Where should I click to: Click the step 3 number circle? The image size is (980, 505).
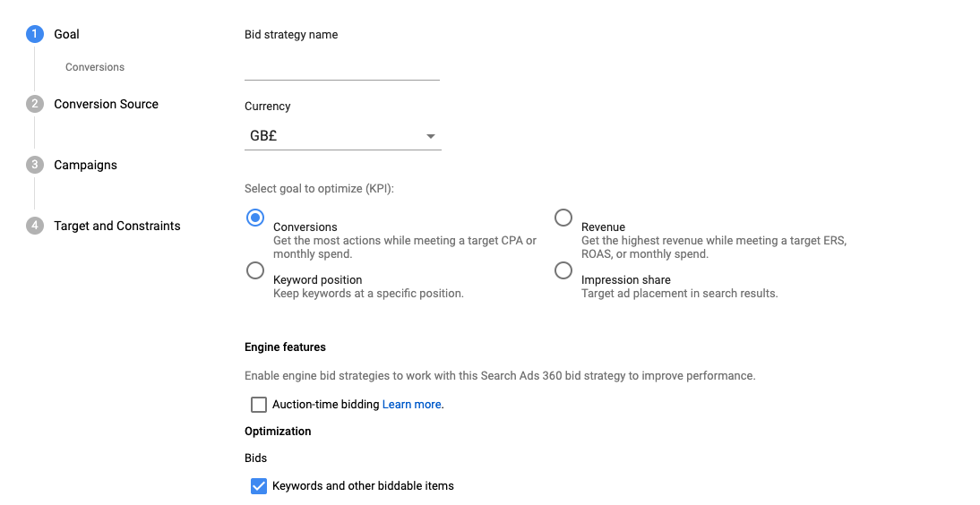(35, 165)
